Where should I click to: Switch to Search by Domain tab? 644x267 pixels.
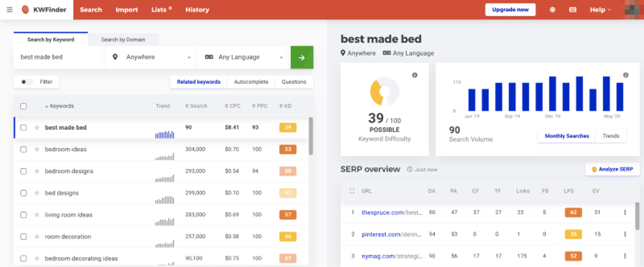point(123,39)
